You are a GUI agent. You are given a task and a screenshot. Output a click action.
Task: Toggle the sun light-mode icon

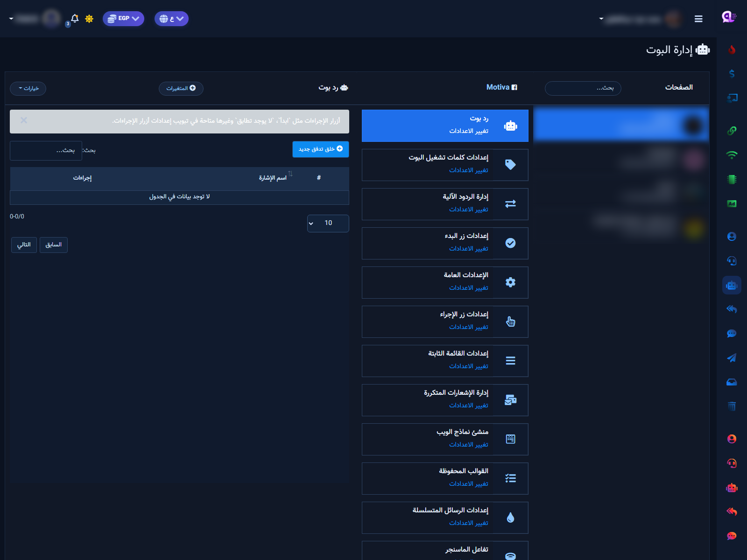tap(89, 19)
